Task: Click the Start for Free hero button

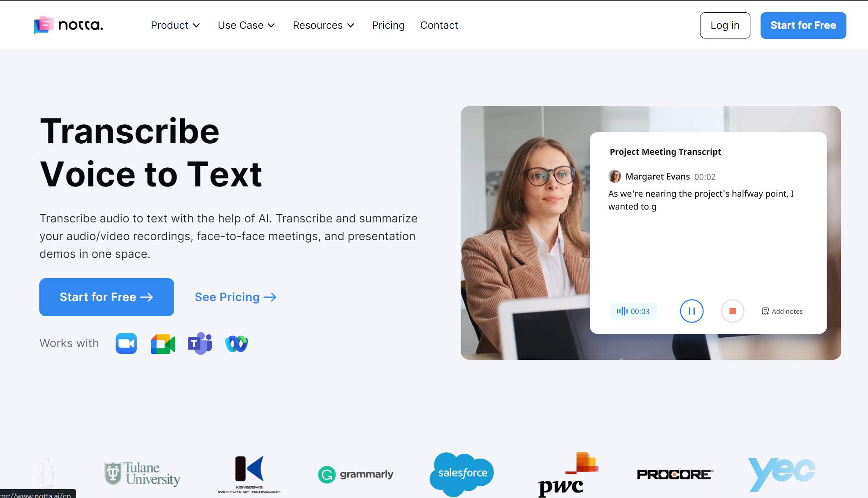Action: (107, 297)
